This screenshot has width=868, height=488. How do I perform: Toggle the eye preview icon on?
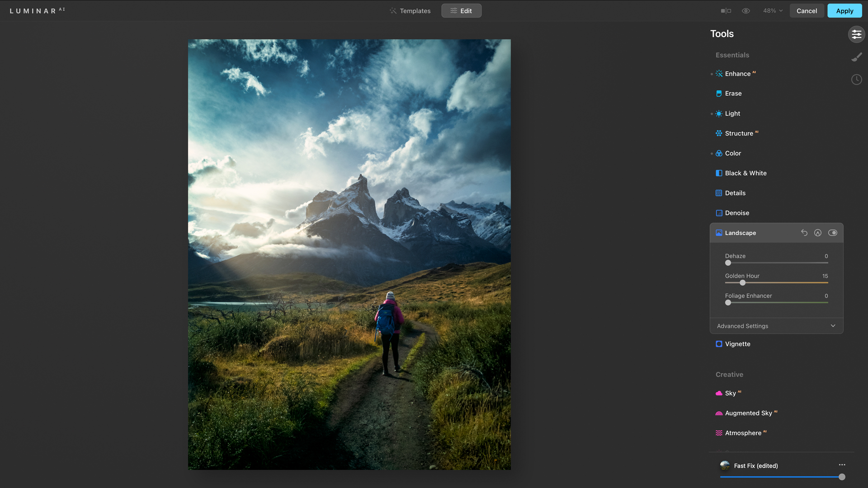(x=746, y=11)
